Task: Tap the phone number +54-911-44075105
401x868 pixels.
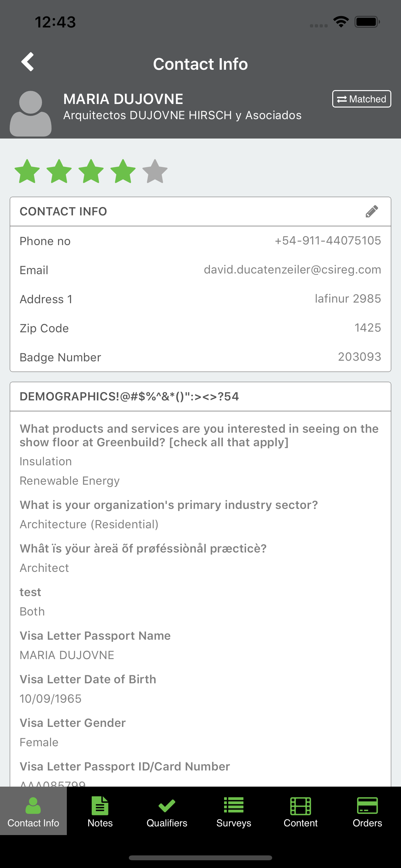Action: tap(328, 241)
